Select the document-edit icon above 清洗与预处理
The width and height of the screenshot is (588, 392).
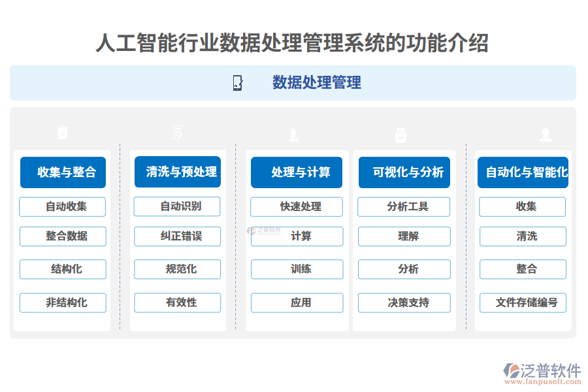coord(176,133)
